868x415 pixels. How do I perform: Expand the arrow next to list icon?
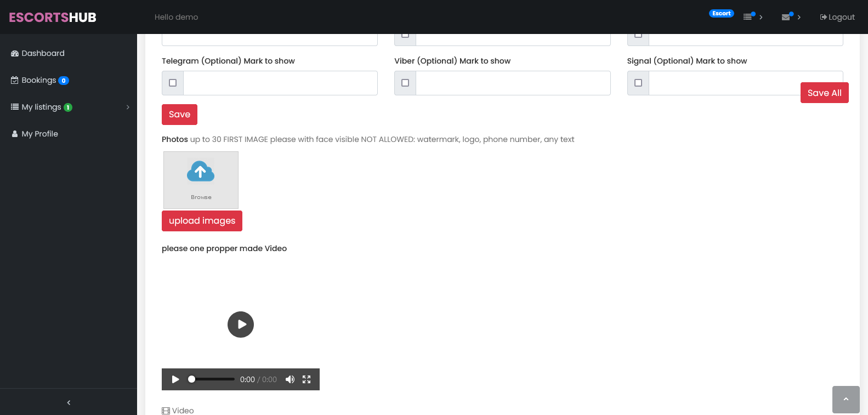[x=761, y=17]
